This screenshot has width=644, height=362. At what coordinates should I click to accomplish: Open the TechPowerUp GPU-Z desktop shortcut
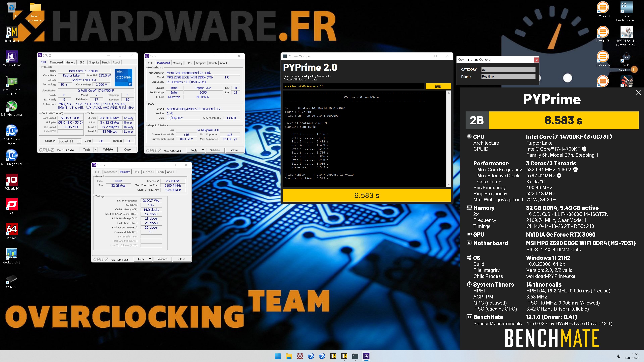tap(12, 86)
